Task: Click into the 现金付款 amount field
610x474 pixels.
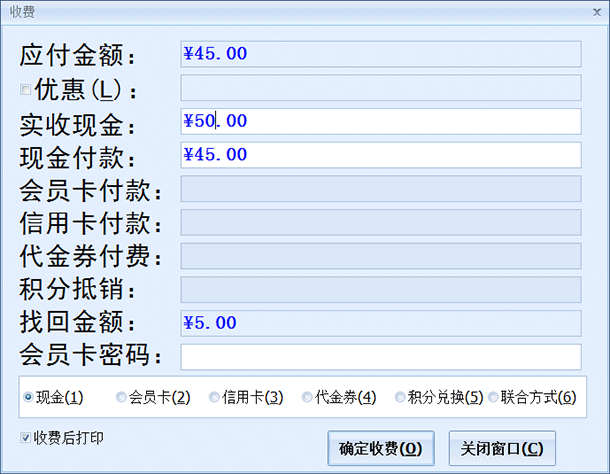Action: tap(381, 155)
